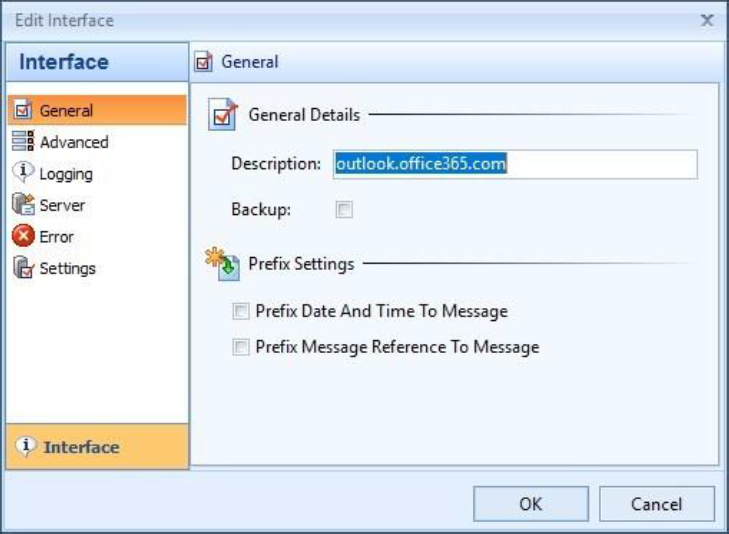Click the red Error icon

[24, 237]
